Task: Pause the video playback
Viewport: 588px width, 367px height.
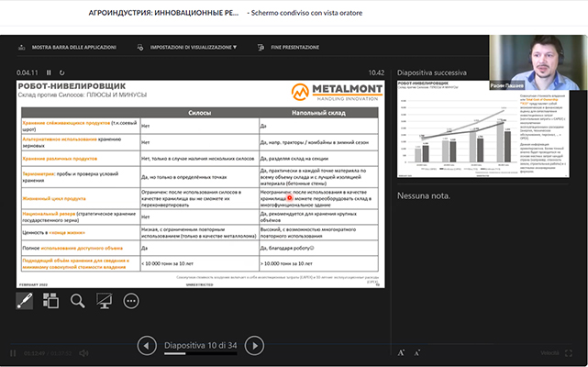Action: pos(12,352)
